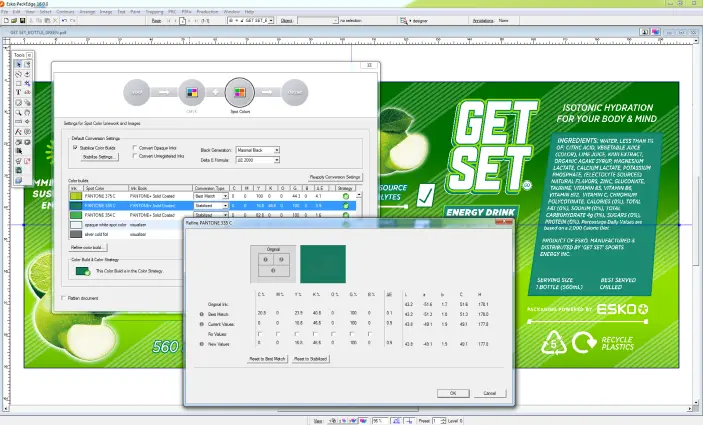Screen dimensions: 703x425
Task: Click the Paste icon in top toolbar
Action: click(x=47, y=21)
